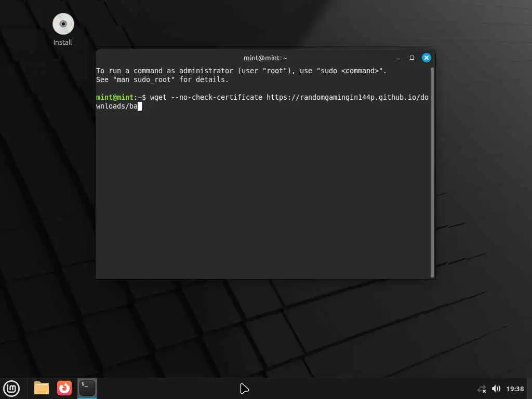Open the network connection tray icon
Image resolution: width=532 pixels, height=399 pixels.
482,389
